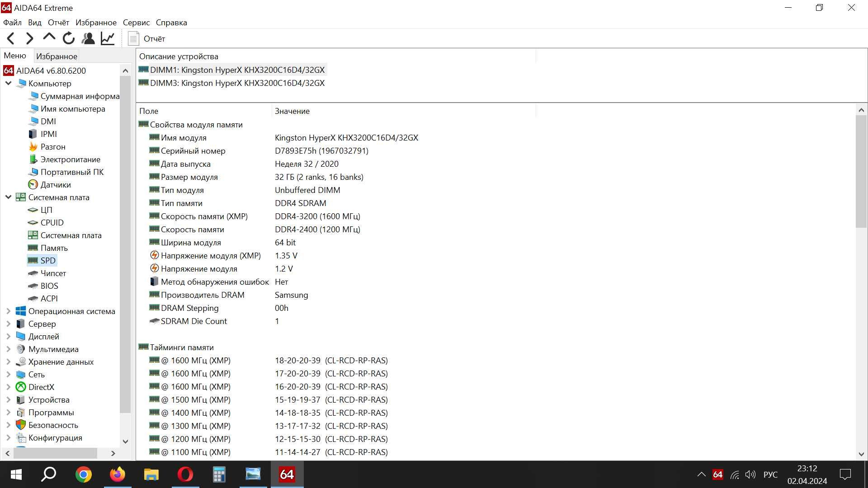Open the graph chart icon in toolbar
Image resolution: width=868 pixels, height=488 pixels.
click(x=108, y=38)
